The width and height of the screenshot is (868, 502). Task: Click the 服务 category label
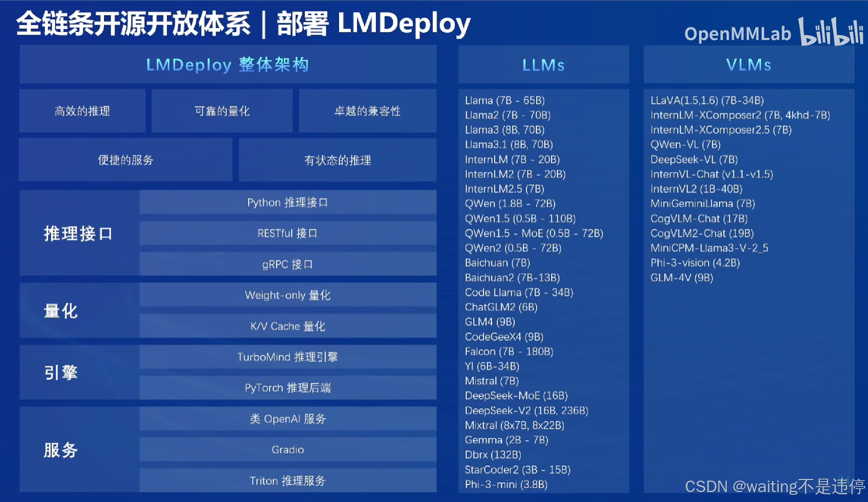click(61, 450)
